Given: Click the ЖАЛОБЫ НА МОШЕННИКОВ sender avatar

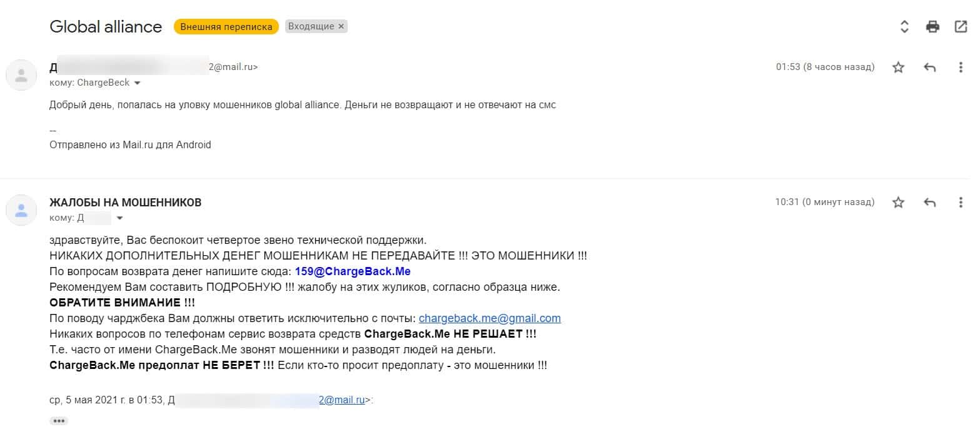Looking at the screenshot, I should point(21,210).
